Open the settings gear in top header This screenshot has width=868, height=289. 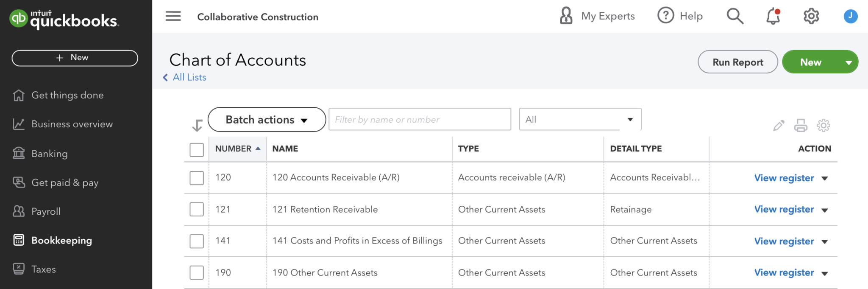pos(811,17)
